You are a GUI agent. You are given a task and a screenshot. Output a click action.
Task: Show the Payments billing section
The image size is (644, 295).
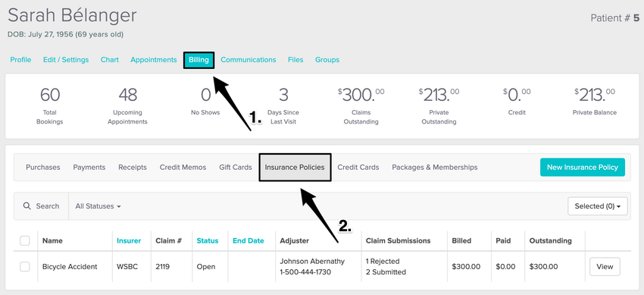89,168
